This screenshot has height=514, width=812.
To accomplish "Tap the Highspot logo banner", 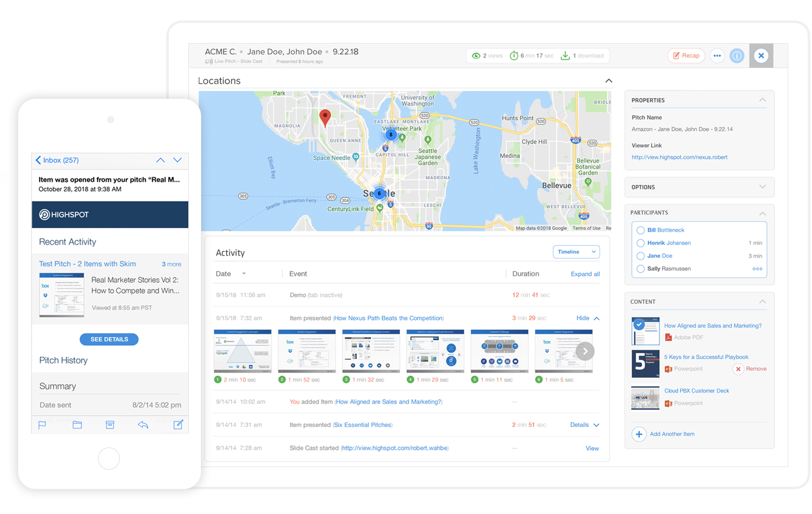I will [110, 214].
